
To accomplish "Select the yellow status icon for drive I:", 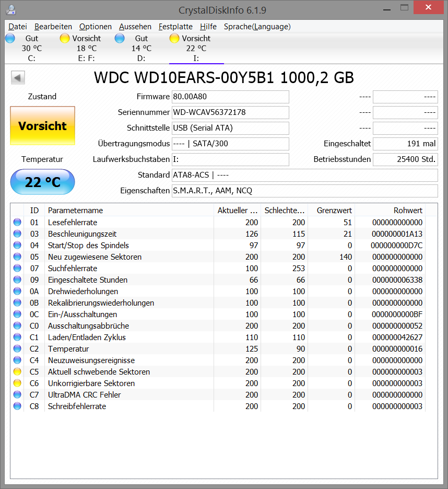I will click(x=174, y=38).
